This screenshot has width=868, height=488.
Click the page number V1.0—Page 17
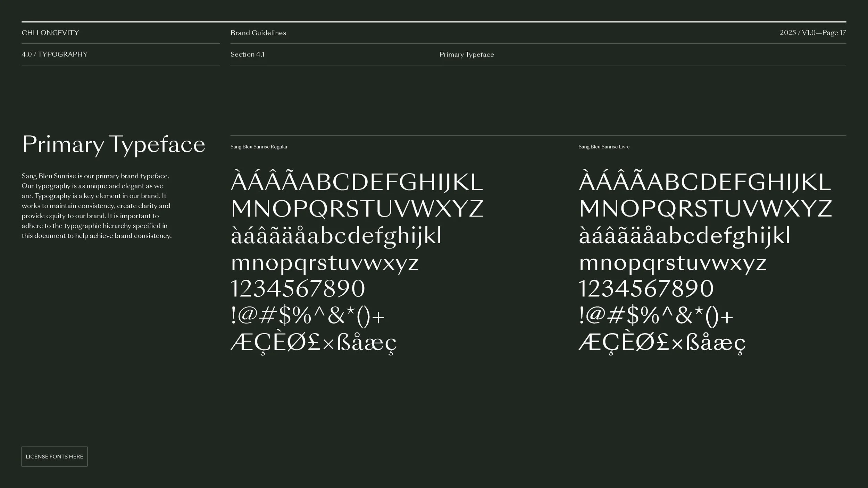tap(812, 33)
